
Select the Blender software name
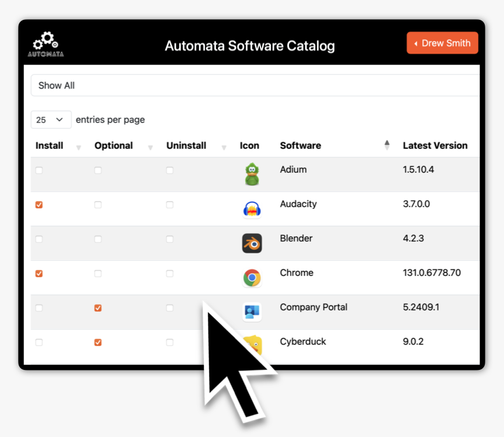point(296,238)
